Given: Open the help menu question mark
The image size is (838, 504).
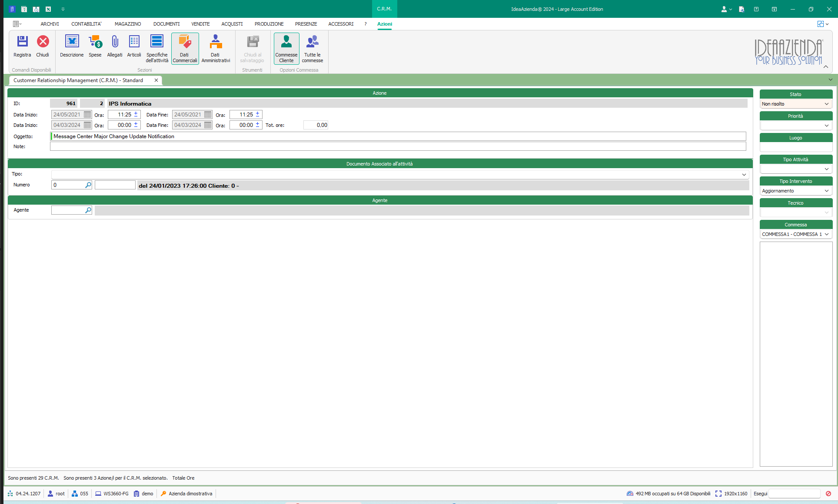Looking at the screenshot, I should [x=366, y=24].
